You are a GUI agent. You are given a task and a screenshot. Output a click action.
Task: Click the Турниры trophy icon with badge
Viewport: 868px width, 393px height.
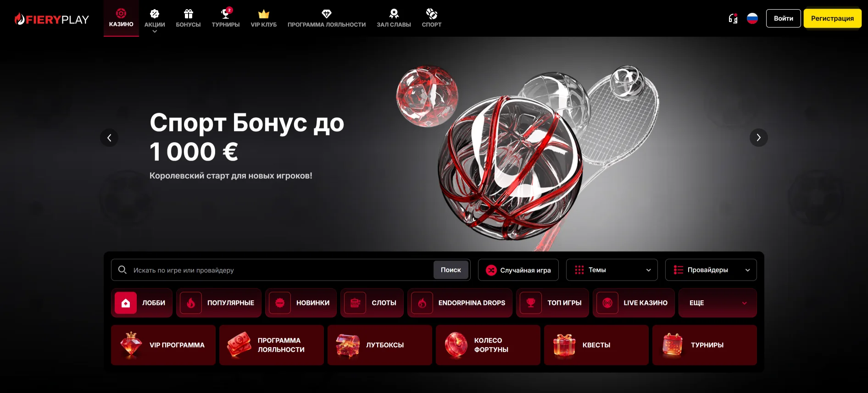coord(226,13)
